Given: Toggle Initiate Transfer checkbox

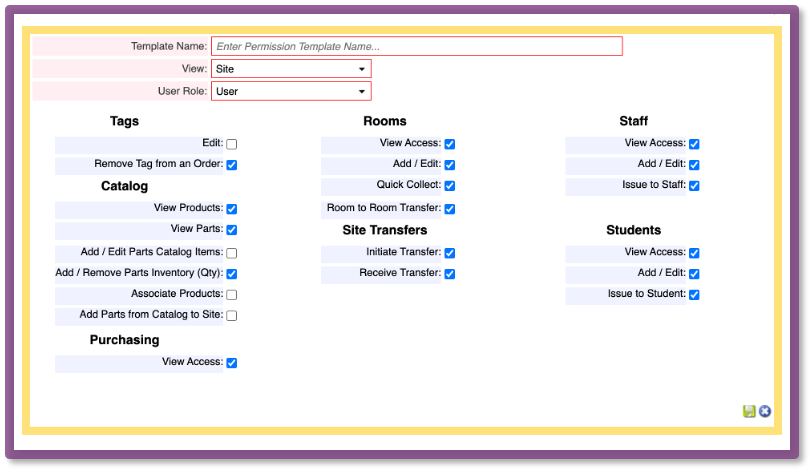Looking at the screenshot, I should 450,253.
